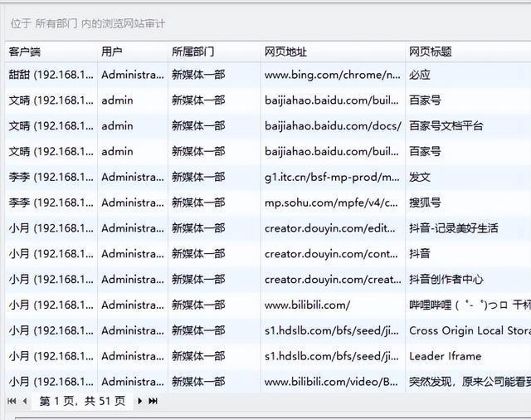
Task: Select the baijiahao.baidu.com/docs/ address cell
Action: [333, 125]
